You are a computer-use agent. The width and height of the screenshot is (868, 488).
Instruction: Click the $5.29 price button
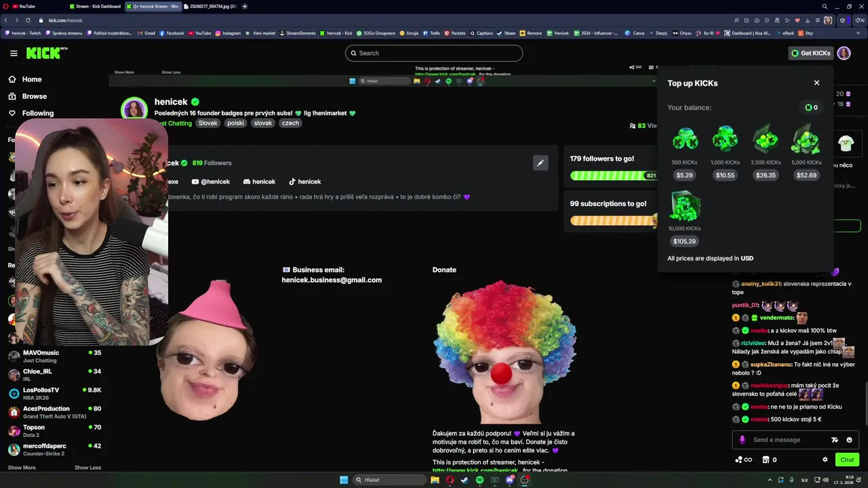685,175
